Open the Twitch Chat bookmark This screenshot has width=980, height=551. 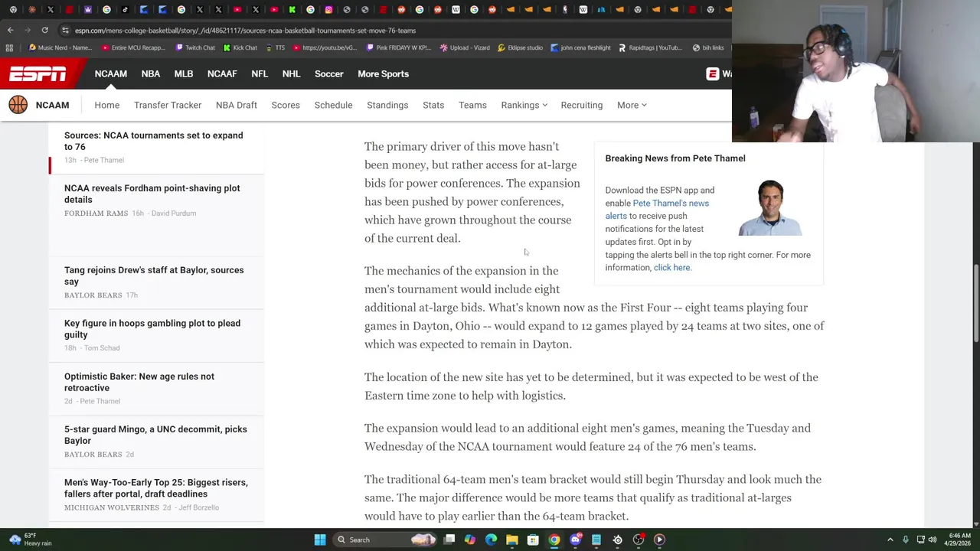(x=194, y=47)
